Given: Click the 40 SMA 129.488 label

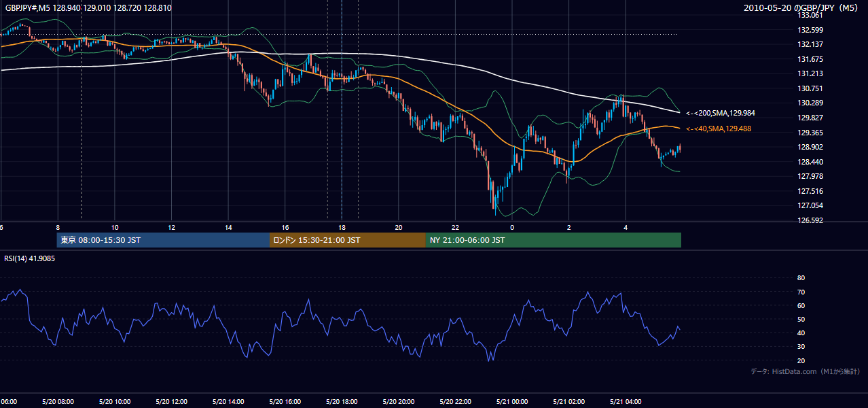Looking at the screenshot, I should coord(719,129).
